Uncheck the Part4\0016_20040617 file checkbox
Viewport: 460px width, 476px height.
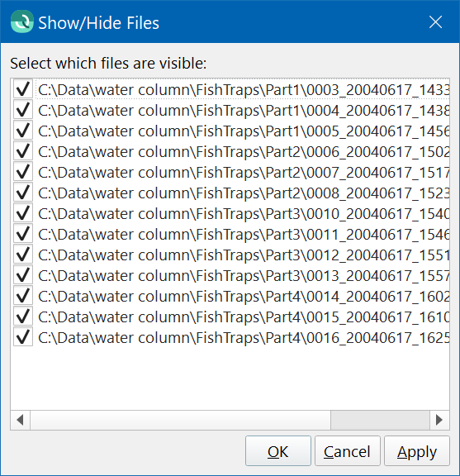point(23,336)
